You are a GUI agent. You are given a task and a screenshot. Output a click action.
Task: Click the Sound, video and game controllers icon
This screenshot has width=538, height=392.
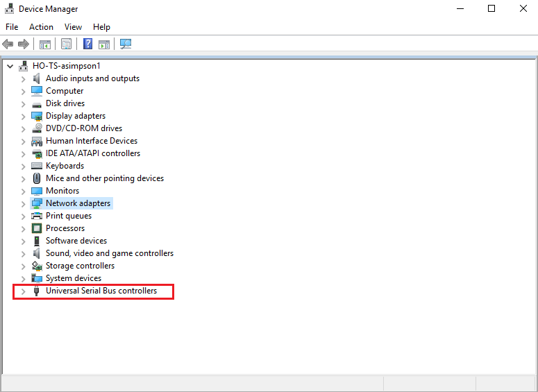click(36, 253)
